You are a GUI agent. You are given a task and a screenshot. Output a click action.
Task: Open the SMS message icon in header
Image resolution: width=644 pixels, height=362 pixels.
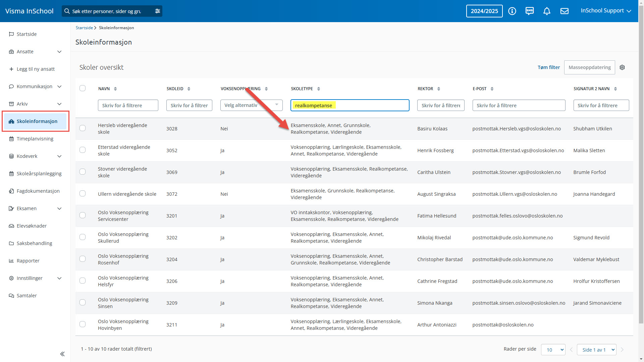click(x=530, y=11)
